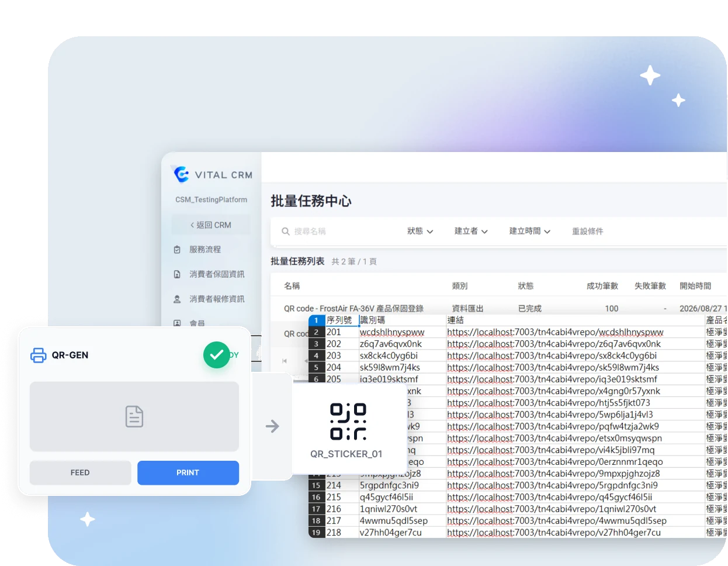Open the 建立者 filter dropdown
The width and height of the screenshot is (728, 566).
[x=471, y=232]
